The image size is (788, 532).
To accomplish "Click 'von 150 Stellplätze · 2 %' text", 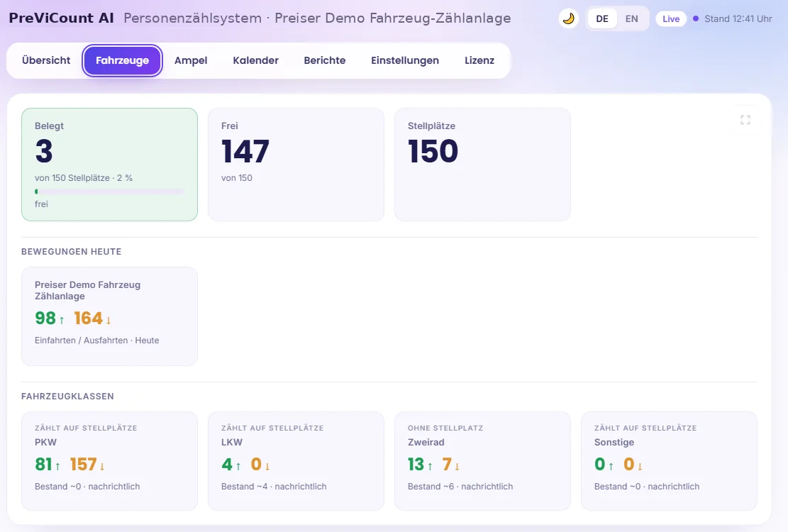I will pyautogui.click(x=84, y=178).
